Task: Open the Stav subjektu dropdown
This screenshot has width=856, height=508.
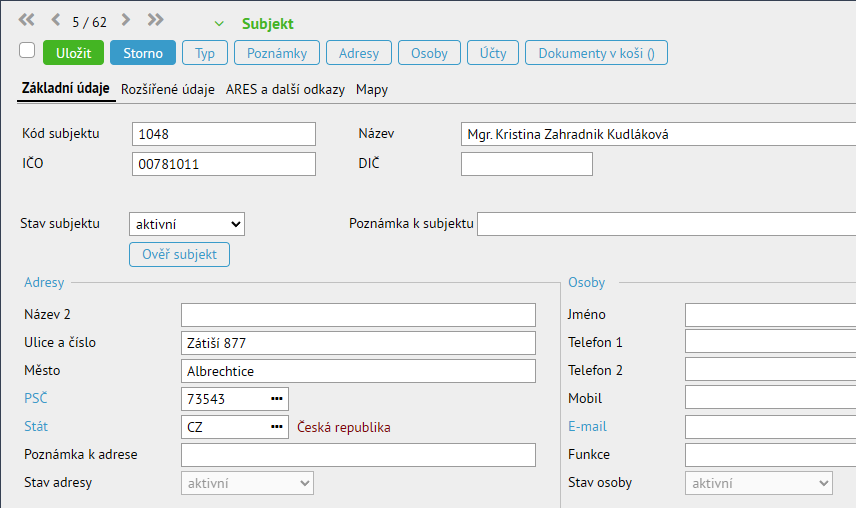Action: pos(187,224)
